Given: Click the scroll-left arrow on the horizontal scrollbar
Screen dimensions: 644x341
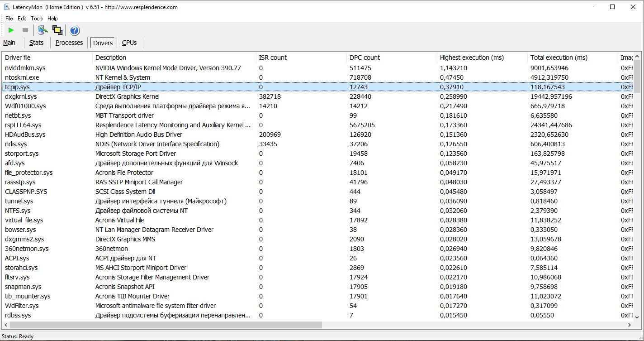Looking at the screenshot, I should 6,325.
